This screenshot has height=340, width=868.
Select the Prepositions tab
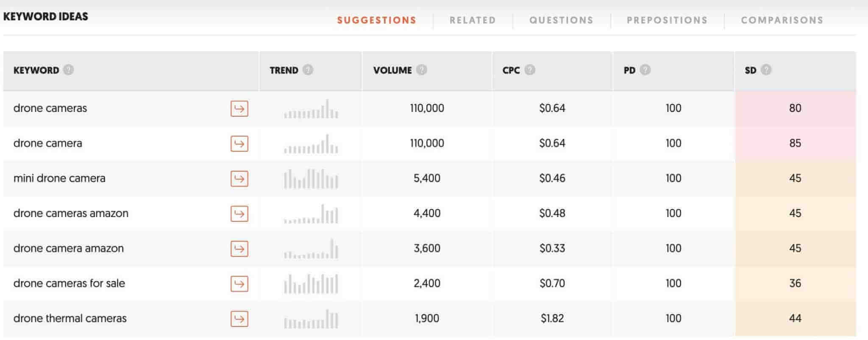[x=667, y=20]
